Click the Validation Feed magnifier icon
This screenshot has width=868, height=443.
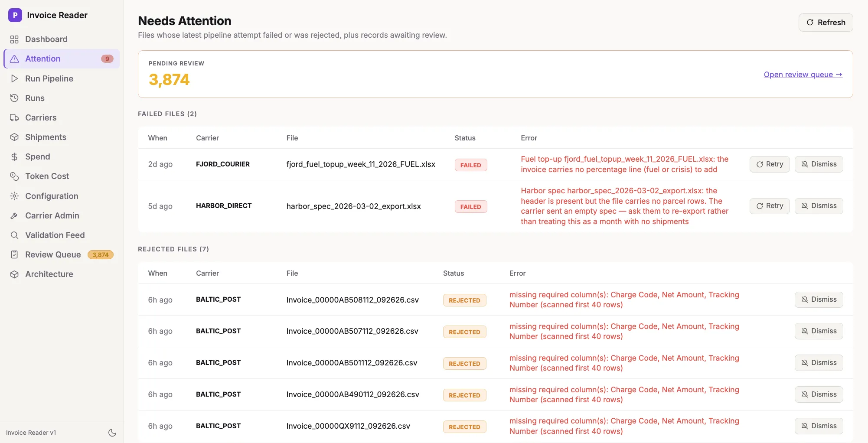pyautogui.click(x=14, y=235)
